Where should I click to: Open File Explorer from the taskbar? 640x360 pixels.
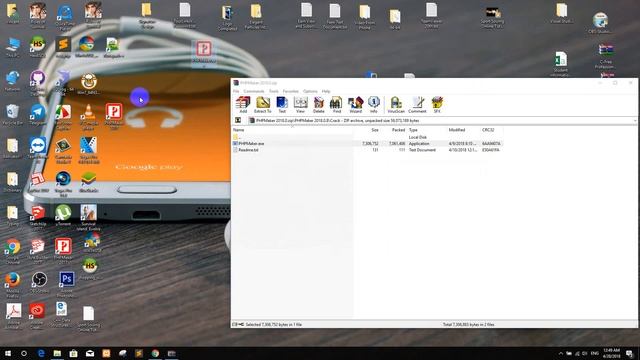[57, 353]
